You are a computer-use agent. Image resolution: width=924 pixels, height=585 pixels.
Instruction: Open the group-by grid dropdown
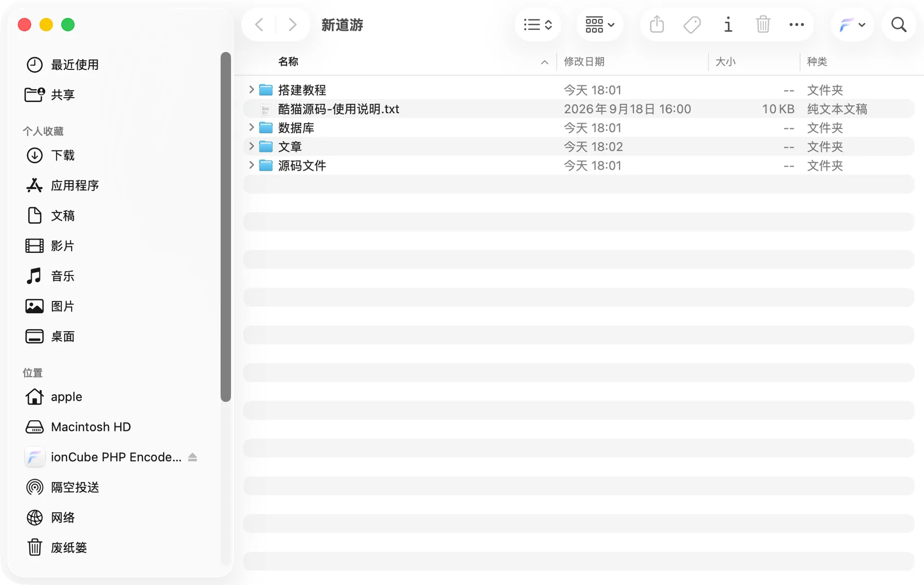[x=600, y=25]
